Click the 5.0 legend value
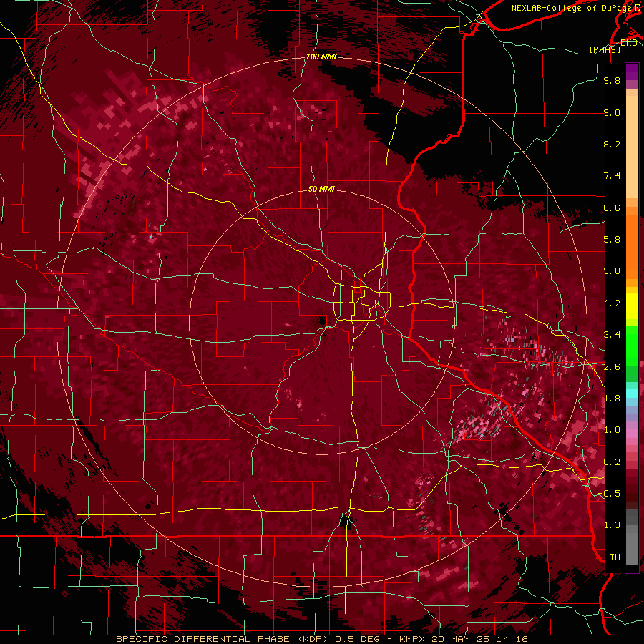The width and height of the screenshot is (644, 644). pyautogui.click(x=612, y=271)
